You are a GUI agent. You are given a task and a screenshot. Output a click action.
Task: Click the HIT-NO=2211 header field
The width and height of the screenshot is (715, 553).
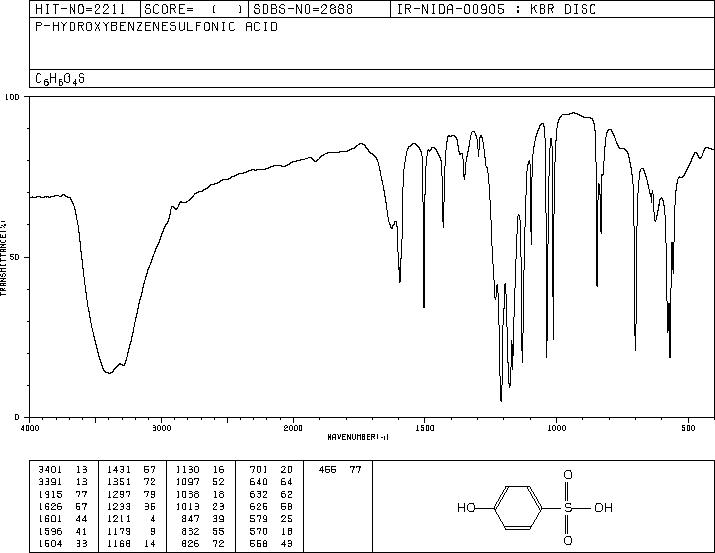coord(80,9)
